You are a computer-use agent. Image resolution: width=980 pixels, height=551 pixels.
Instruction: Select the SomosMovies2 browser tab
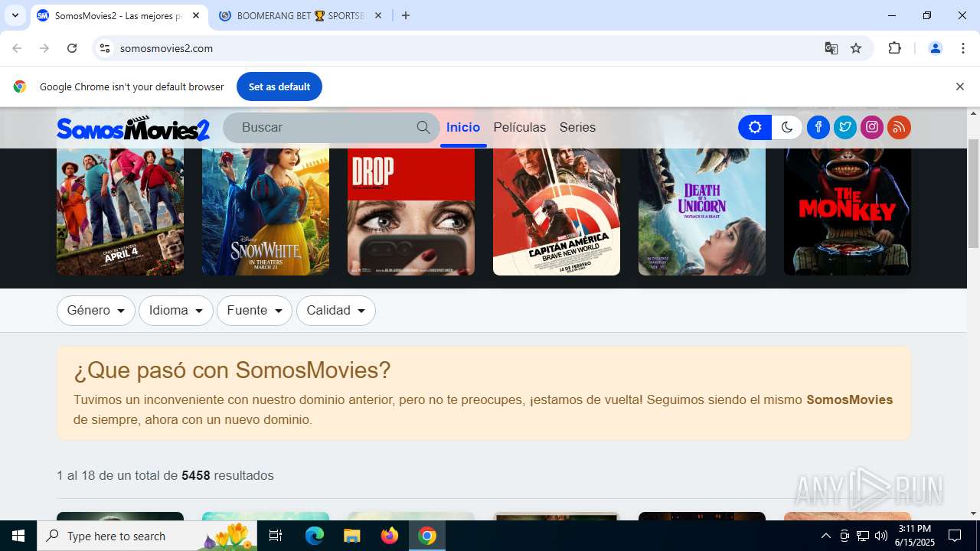click(x=119, y=15)
